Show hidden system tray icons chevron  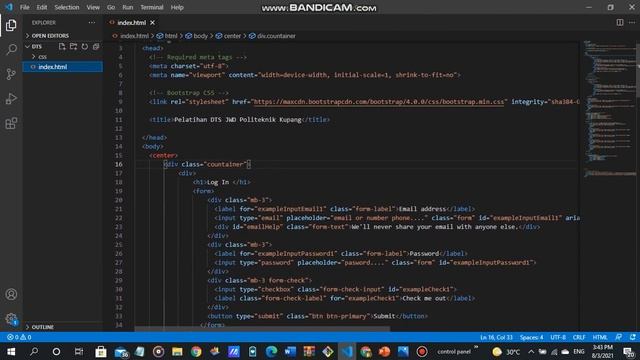[x=531, y=351]
